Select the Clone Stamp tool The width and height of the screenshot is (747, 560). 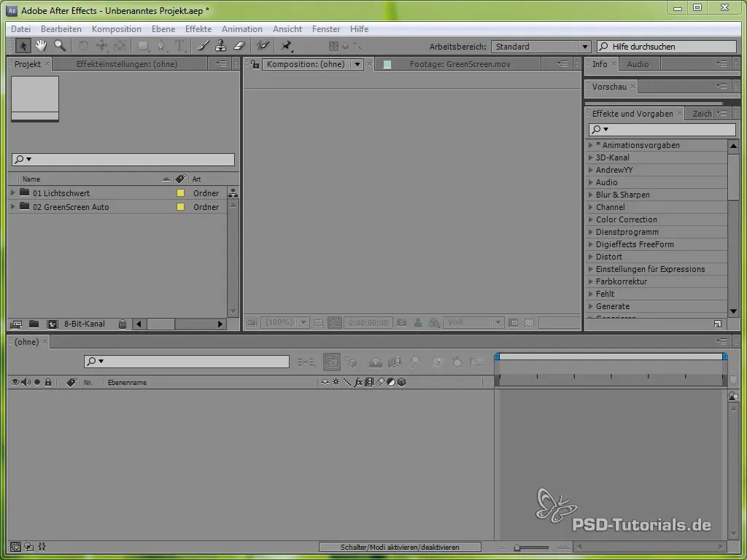(x=220, y=46)
